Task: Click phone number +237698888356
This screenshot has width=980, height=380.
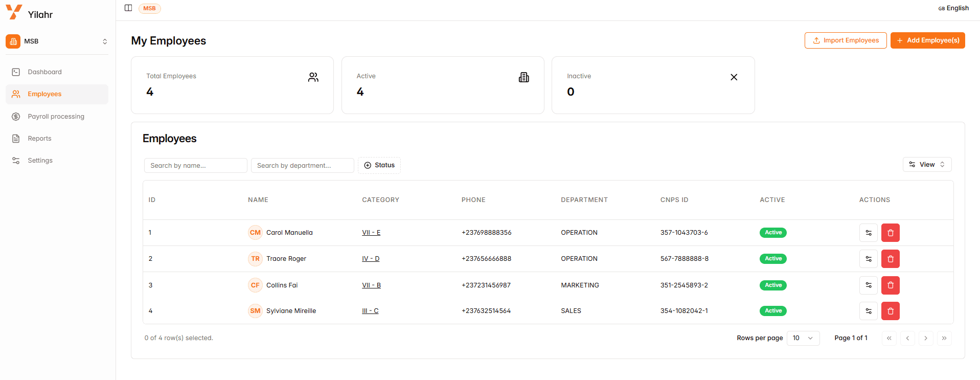Action: (486, 233)
